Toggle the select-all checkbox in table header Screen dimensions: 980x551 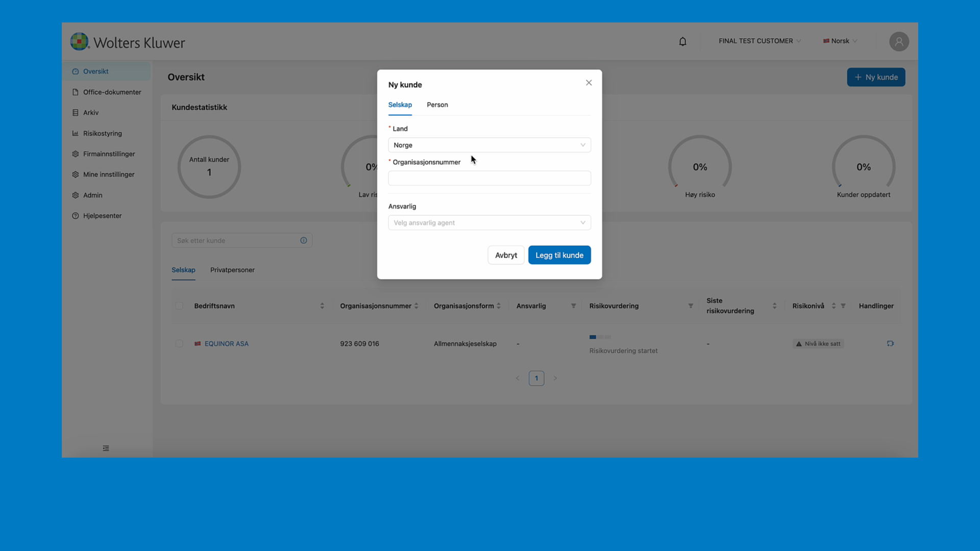tap(179, 306)
